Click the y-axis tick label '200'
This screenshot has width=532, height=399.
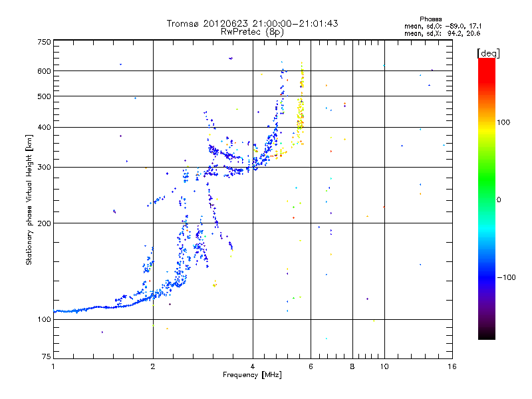[44, 223]
